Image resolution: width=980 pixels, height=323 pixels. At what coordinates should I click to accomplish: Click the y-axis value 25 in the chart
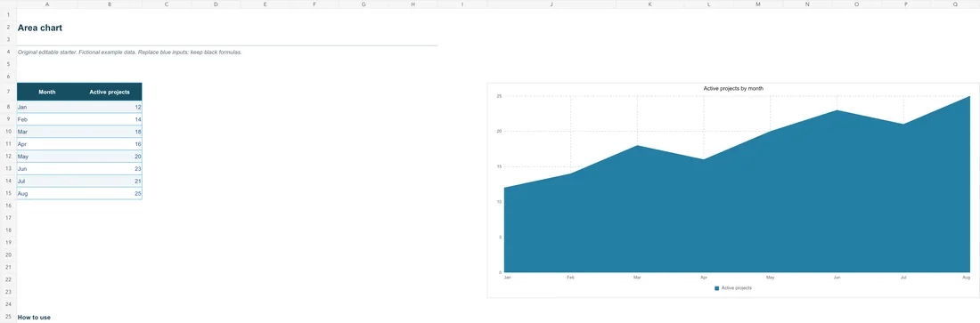pyautogui.click(x=500, y=96)
